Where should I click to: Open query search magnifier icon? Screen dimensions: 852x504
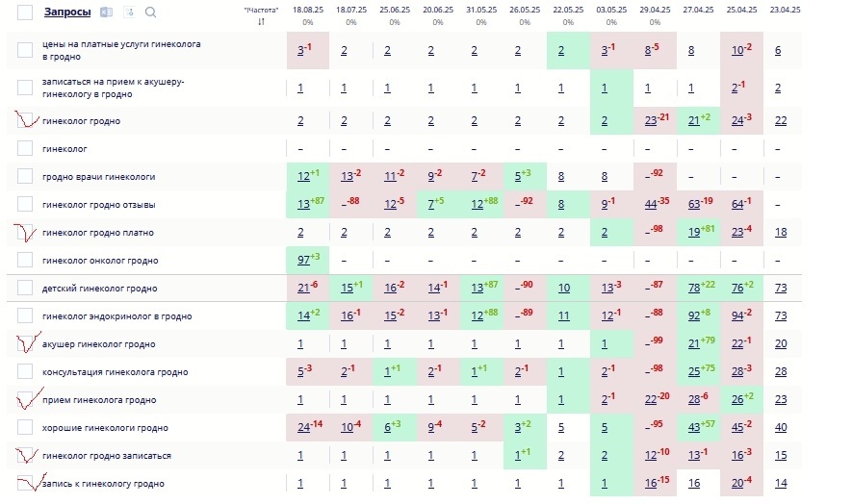150,13
